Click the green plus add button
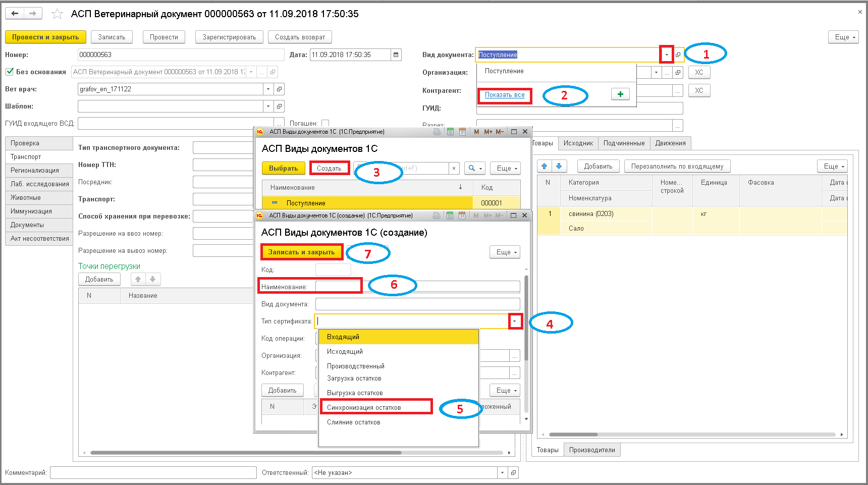 click(620, 94)
